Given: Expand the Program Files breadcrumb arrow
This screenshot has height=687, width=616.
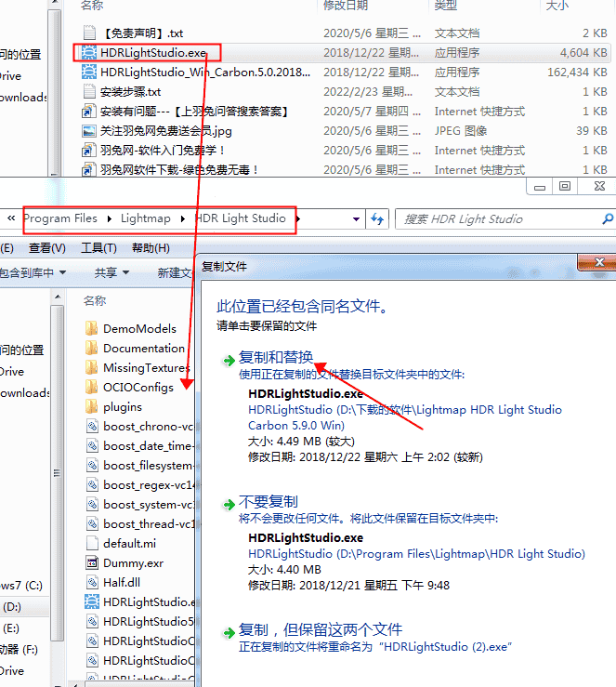Looking at the screenshot, I should point(110,218).
